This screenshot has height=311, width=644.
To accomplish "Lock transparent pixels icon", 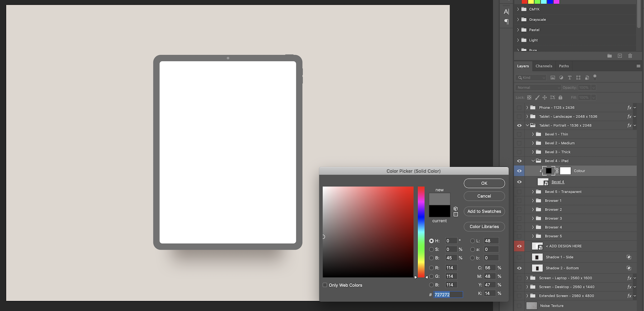I will (529, 97).
